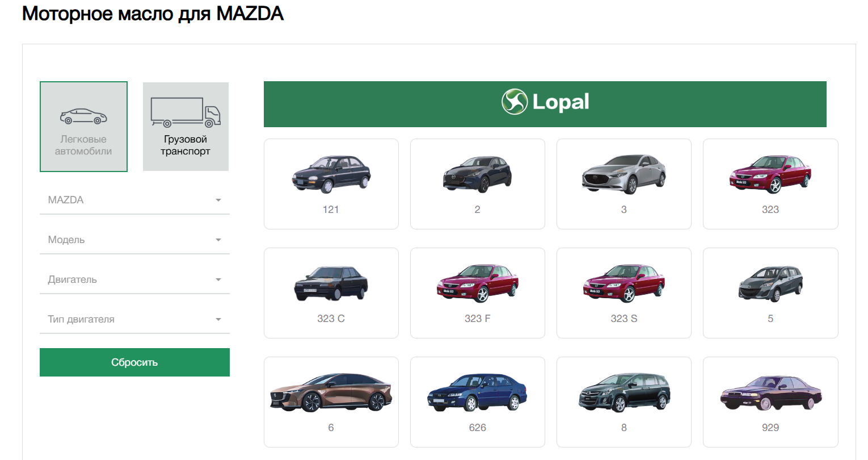Open the Тип двигателя dropdown
The width and height of the screenshot is (868, 460).
coord(134,319)
